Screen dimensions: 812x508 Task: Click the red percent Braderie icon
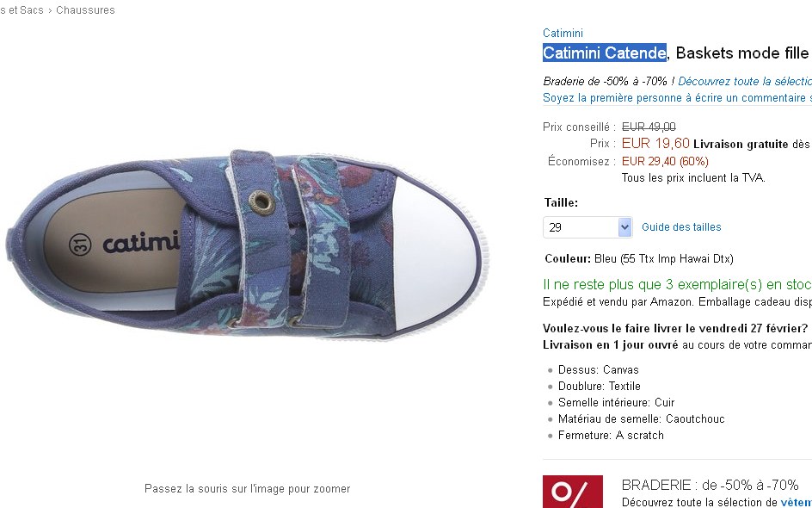[x=573, y=492]
